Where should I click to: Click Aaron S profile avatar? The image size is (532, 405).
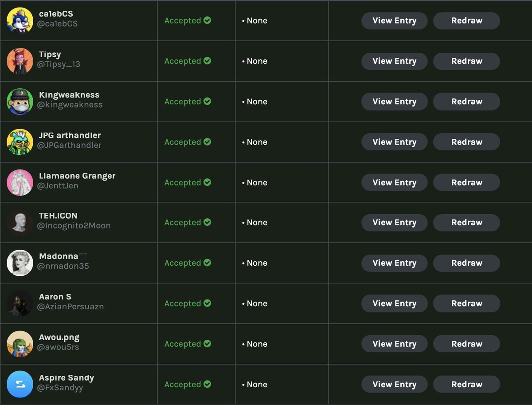(x=20, y=303)
